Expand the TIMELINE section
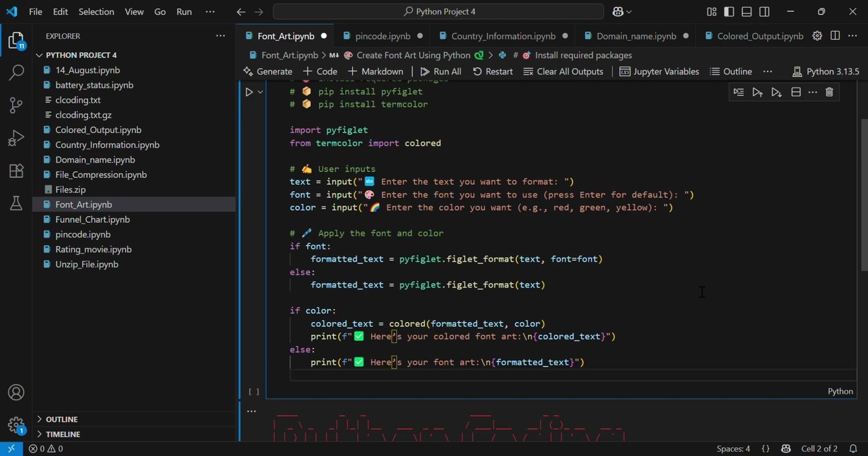Viewport: 868px width, 456px height. (x=63, y=434)
